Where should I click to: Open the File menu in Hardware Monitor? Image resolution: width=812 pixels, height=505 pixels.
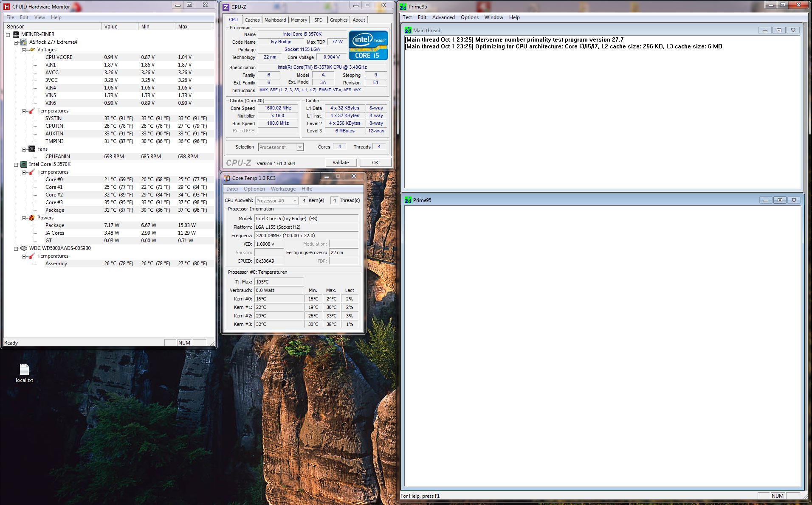pyautogui.click(x=10, y=17)
